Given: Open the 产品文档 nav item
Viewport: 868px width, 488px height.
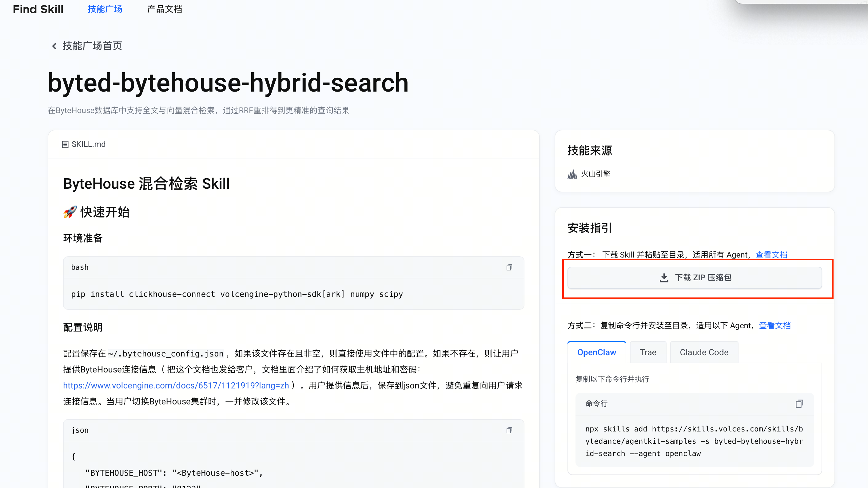Looking at the screenshot, I should [165, 9].
